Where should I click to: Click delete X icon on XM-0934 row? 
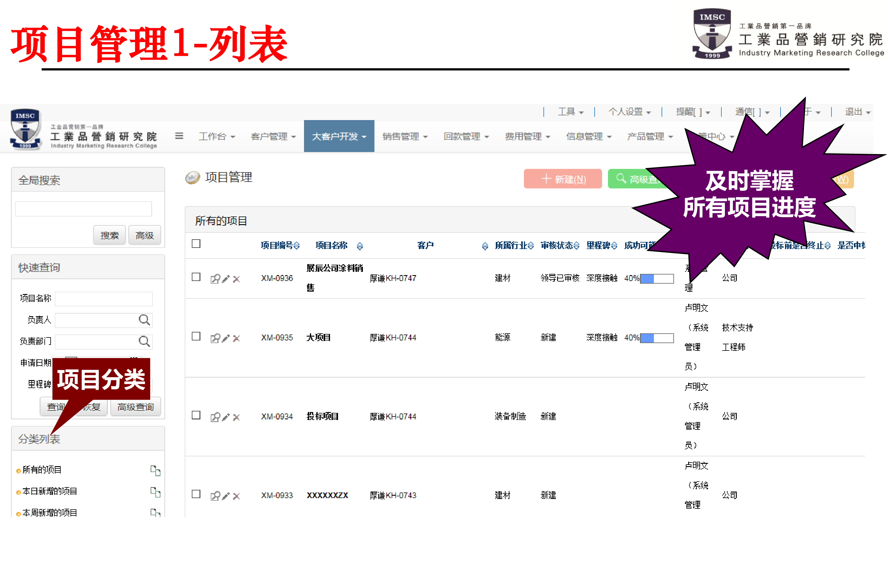click(236, 417)
